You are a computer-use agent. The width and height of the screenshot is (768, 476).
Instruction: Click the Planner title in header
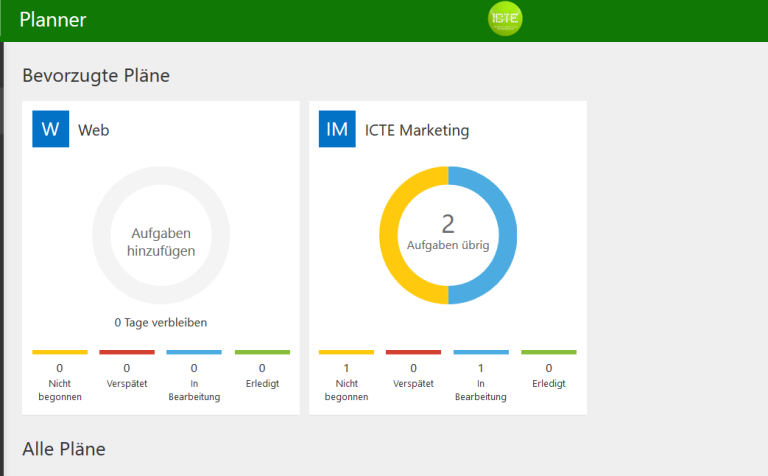tap(53, 20)
